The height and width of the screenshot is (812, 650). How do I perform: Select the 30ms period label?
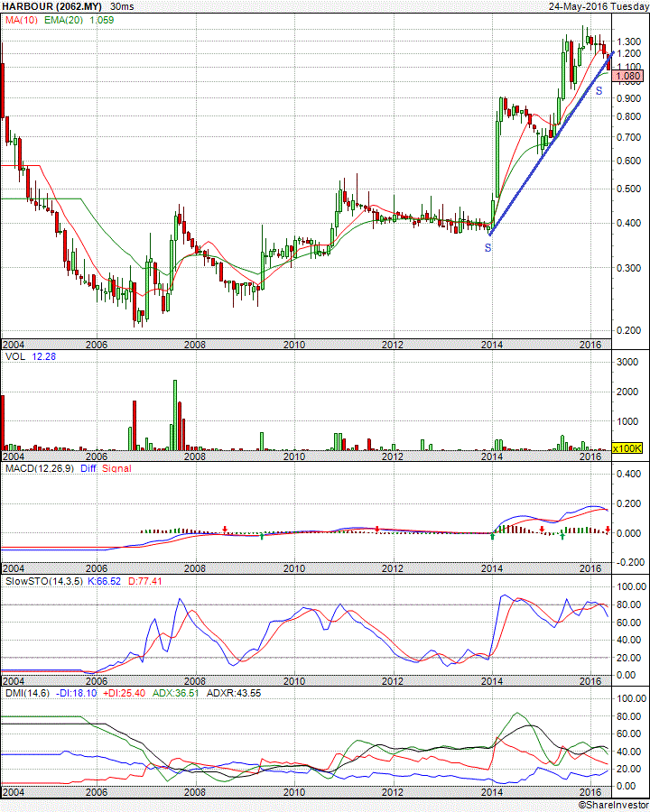[123, 6]
